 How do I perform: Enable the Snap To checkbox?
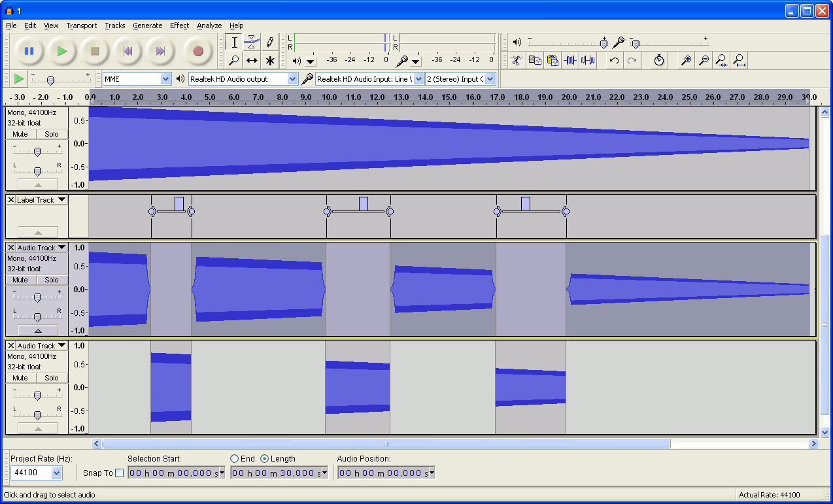119,473
